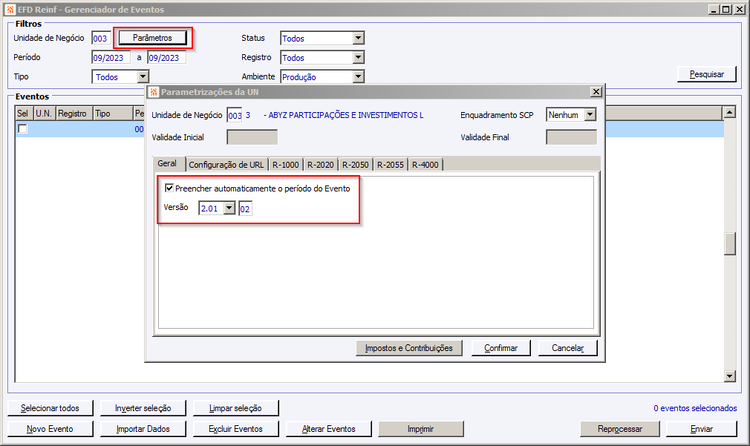Click the Versão 02 input field

(x=245, y=209)
